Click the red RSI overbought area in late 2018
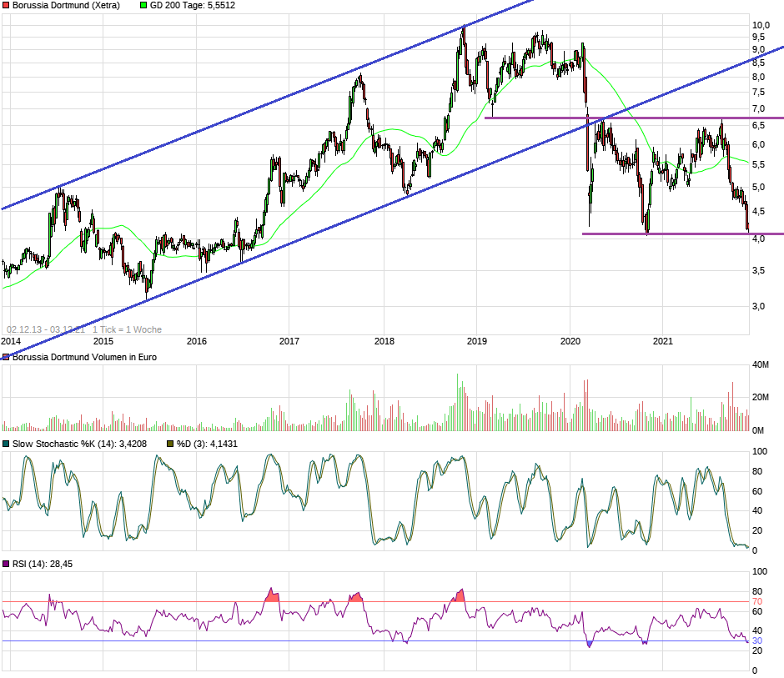Screen dimensions: 784x678 click(460, 596)
